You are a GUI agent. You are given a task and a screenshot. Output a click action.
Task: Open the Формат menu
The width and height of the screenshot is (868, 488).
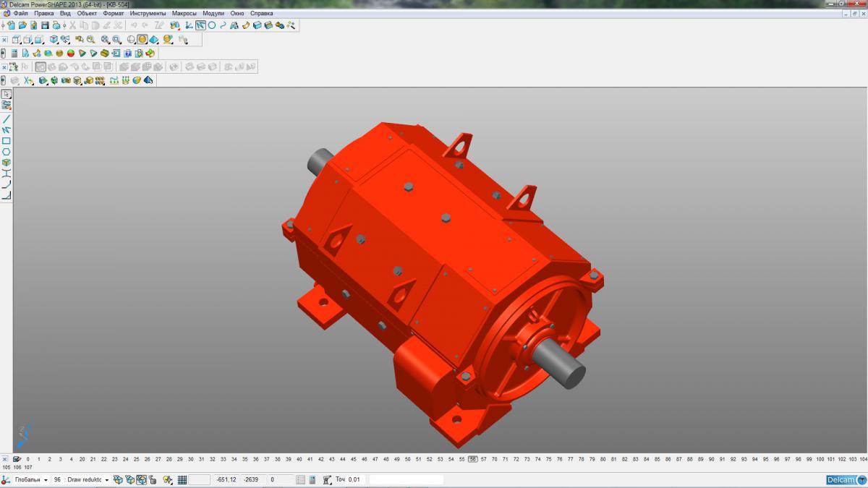coord(114,13)
